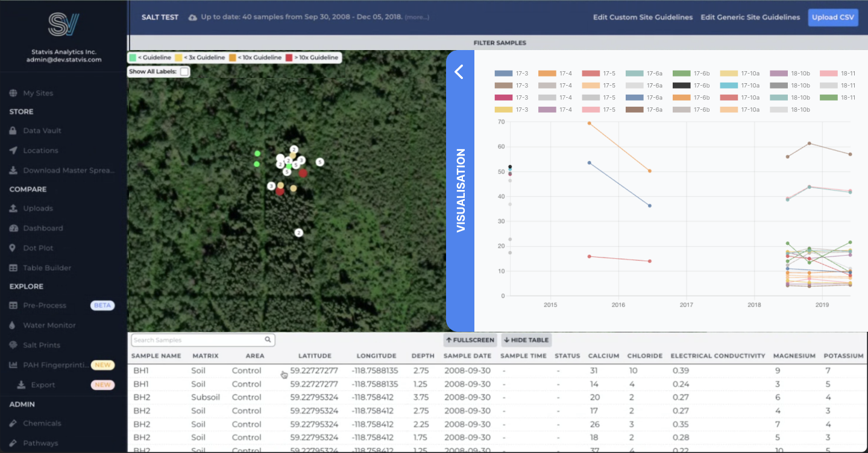Open Salt Prints in the sidebar

[41, 345]
